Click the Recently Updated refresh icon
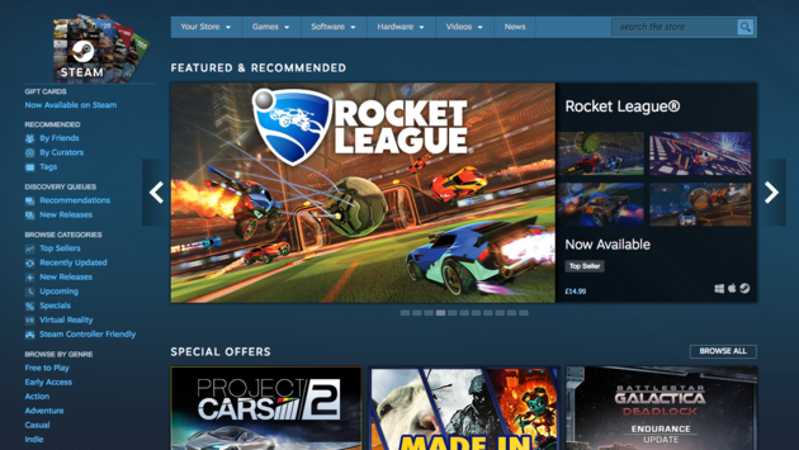The image size is (799, 450). point(30,262)
